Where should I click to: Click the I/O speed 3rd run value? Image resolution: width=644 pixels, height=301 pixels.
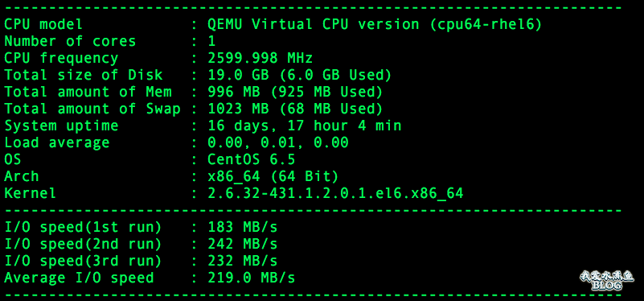pyautogui.click(x=242, y=261)
